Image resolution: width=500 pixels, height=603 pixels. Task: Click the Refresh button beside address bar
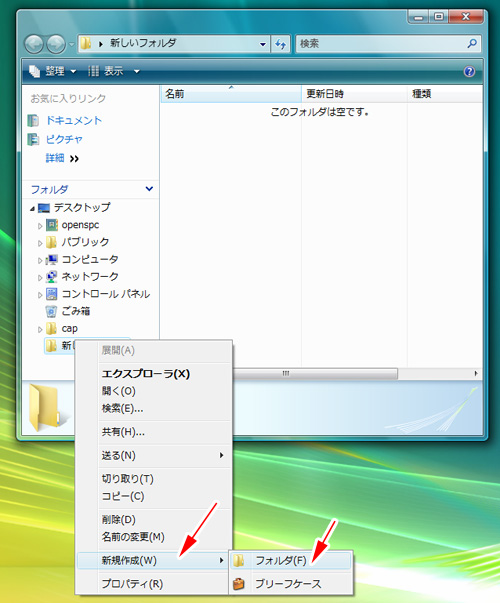(281, 44)
